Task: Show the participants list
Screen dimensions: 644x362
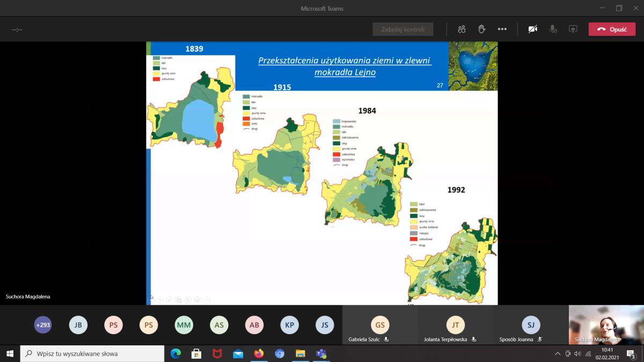Action: pos(462,29)
